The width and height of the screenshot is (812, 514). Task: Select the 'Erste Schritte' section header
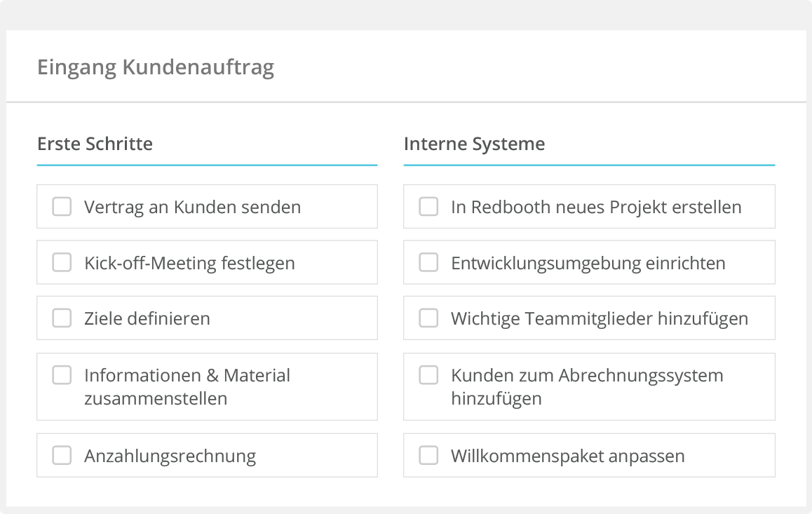(95, 144)
